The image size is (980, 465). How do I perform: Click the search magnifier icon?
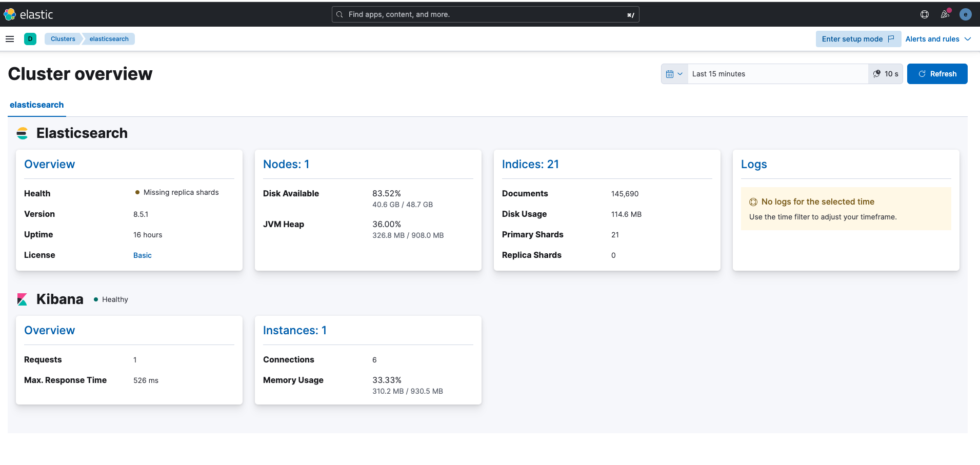(x=339, y=14)
